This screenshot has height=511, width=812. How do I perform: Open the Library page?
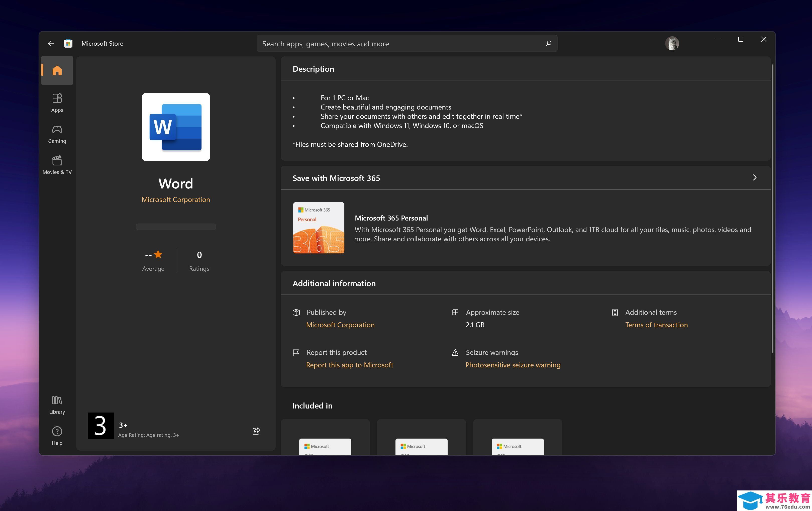pyautogui.click(x=57, y=405)
